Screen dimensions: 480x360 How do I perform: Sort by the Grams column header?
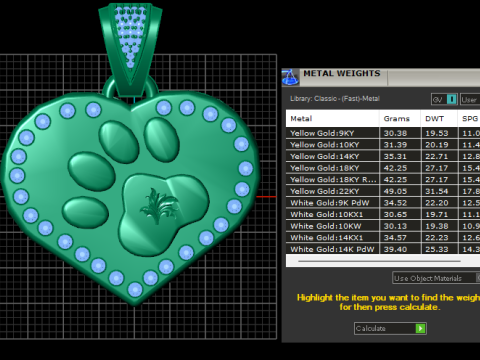click(x=400, y=119)
